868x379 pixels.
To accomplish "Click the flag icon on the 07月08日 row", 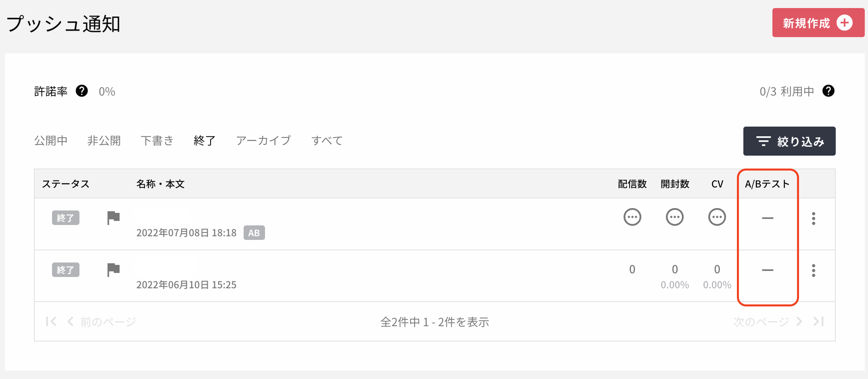I will pyautogui.click(x=113, y=218).
